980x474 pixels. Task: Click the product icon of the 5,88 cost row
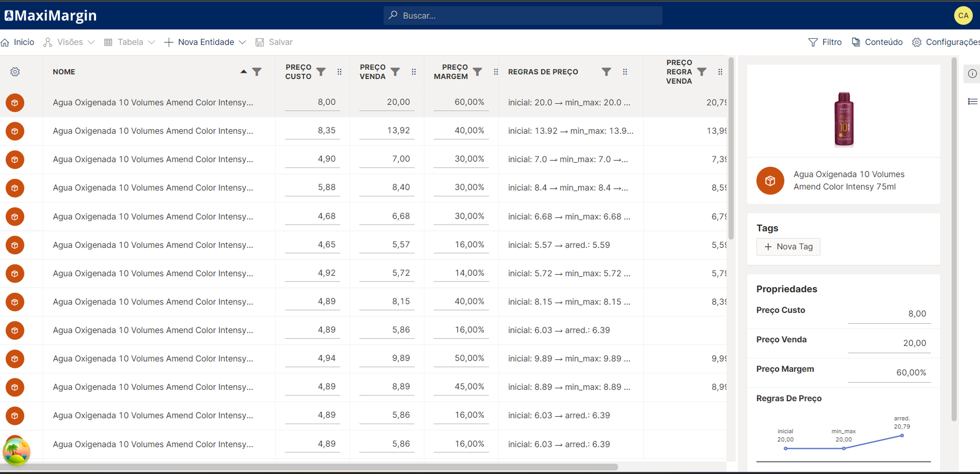[15, 188]
